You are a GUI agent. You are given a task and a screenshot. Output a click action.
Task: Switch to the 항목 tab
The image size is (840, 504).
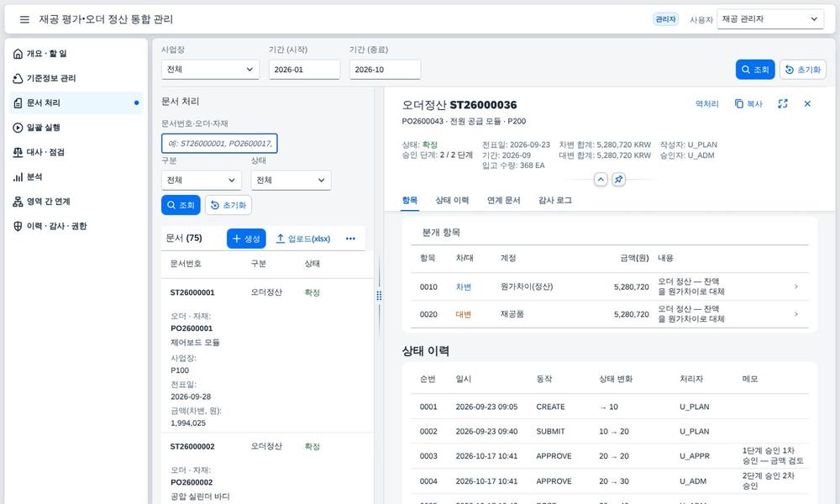(x=409, y=200)
